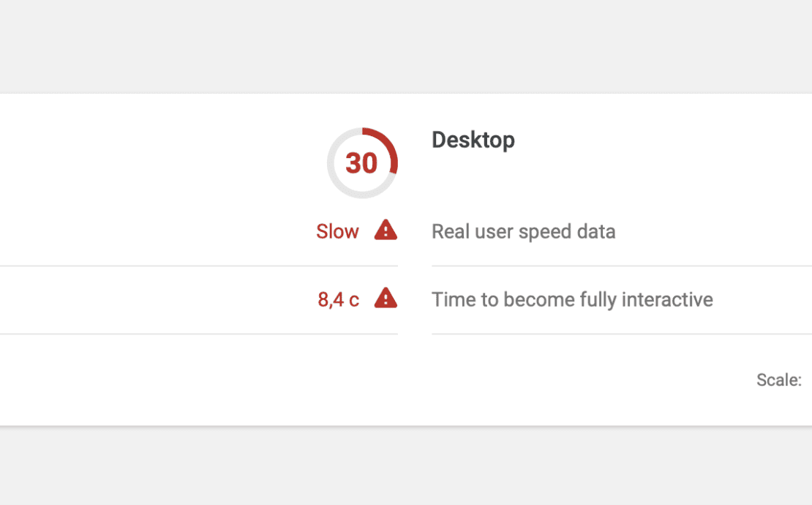Select the circular score gauge showing 30
The image size is (812, 505).
(x=362, y=162)
